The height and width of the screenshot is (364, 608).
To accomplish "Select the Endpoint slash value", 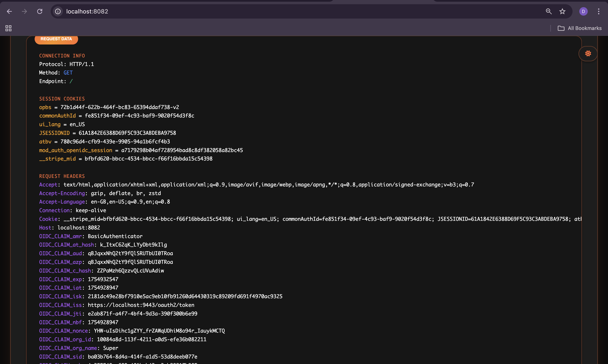I will [71, 81].
